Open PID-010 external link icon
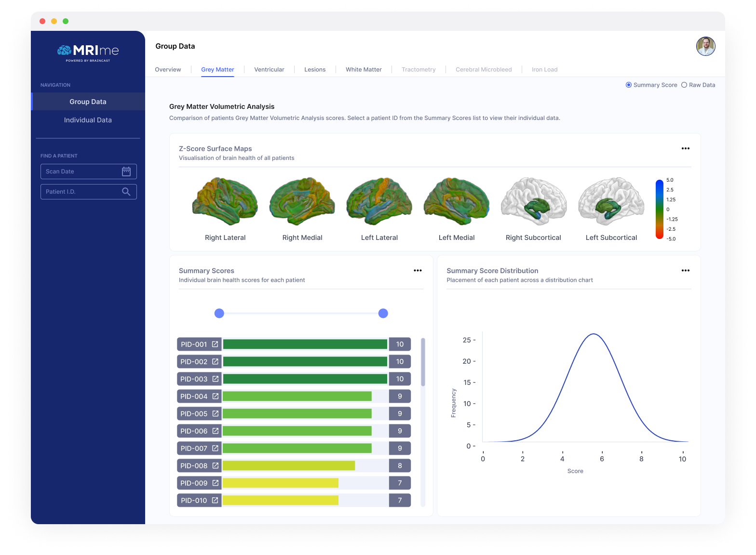 [x=215, y=501]
